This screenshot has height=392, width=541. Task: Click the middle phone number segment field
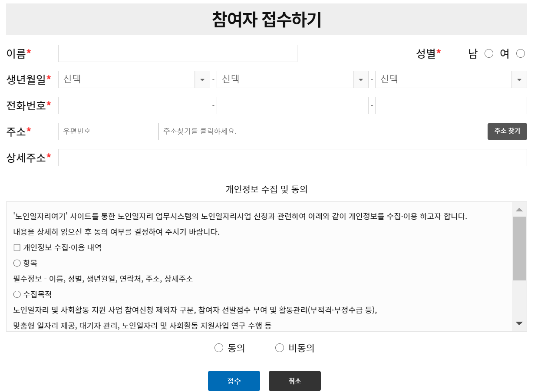coord(292,105)
